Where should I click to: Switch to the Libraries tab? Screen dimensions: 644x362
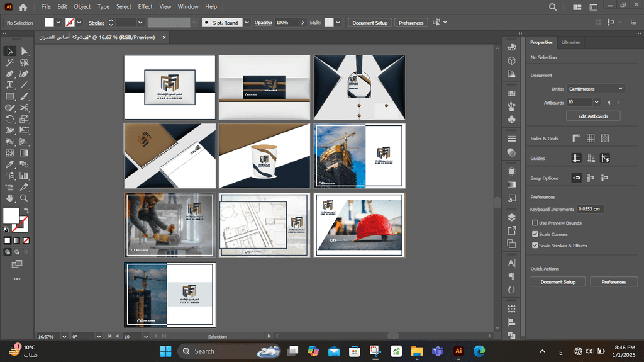click(x=570, y=42)
